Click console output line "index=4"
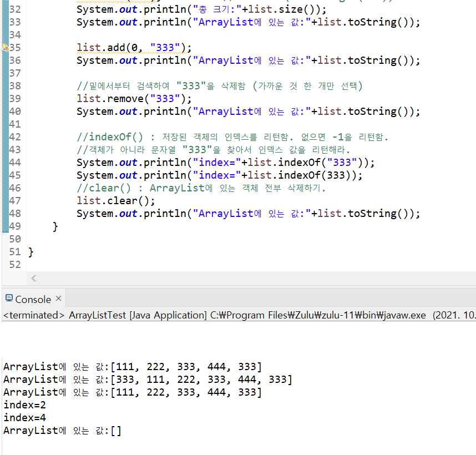Image resolution: width=476 pixels, height=455 pixels. 24,418
